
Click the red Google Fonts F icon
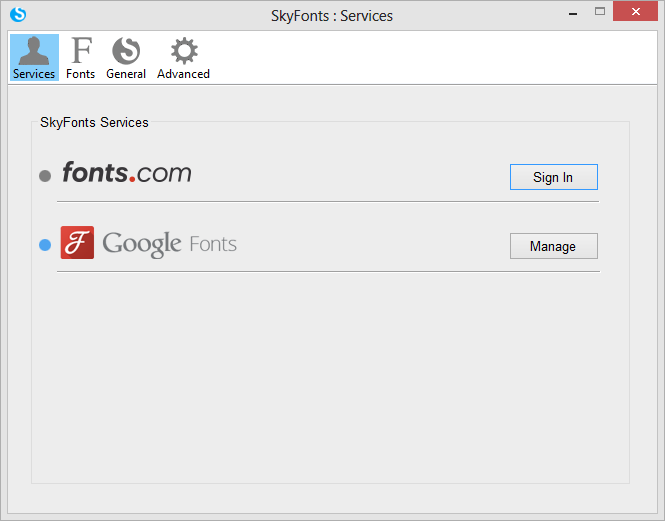(x=77, y=242)
